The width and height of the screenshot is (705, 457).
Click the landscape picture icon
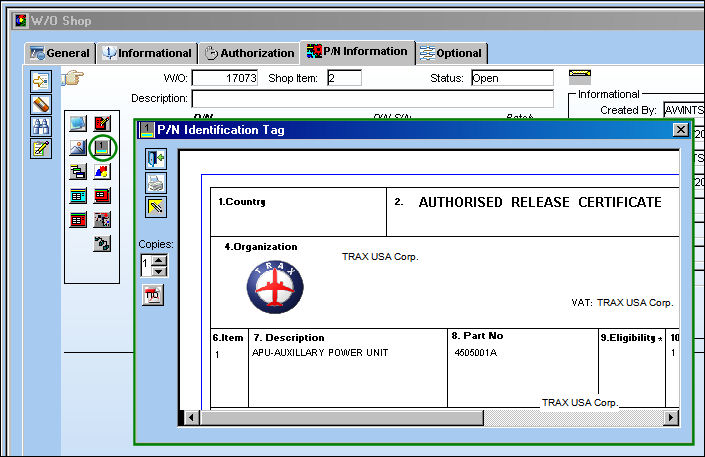click(x=78, y=148)
